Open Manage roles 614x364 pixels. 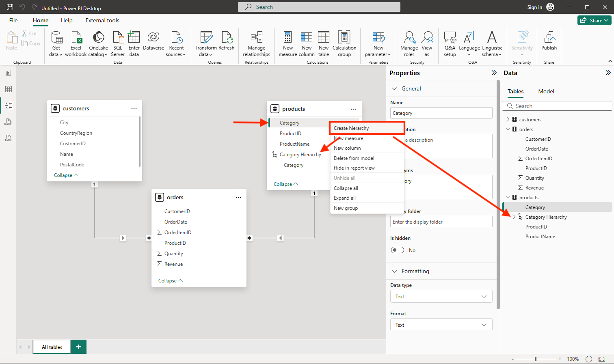409,44
